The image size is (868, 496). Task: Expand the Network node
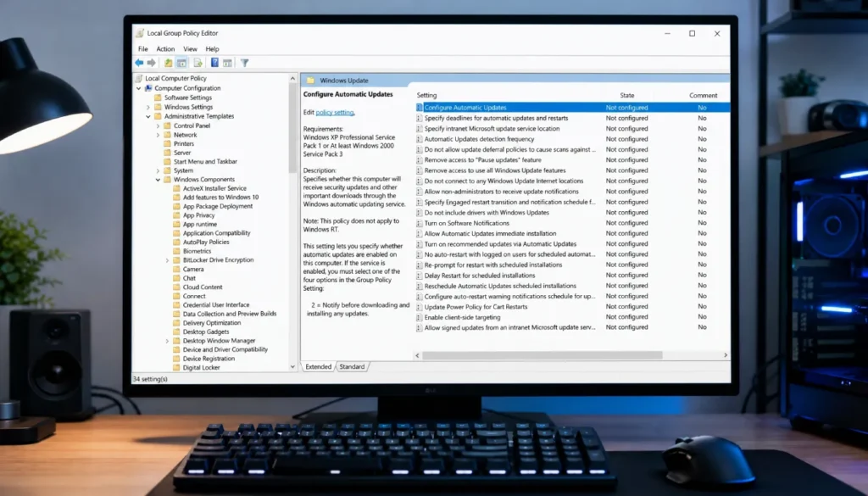(158, 135)
